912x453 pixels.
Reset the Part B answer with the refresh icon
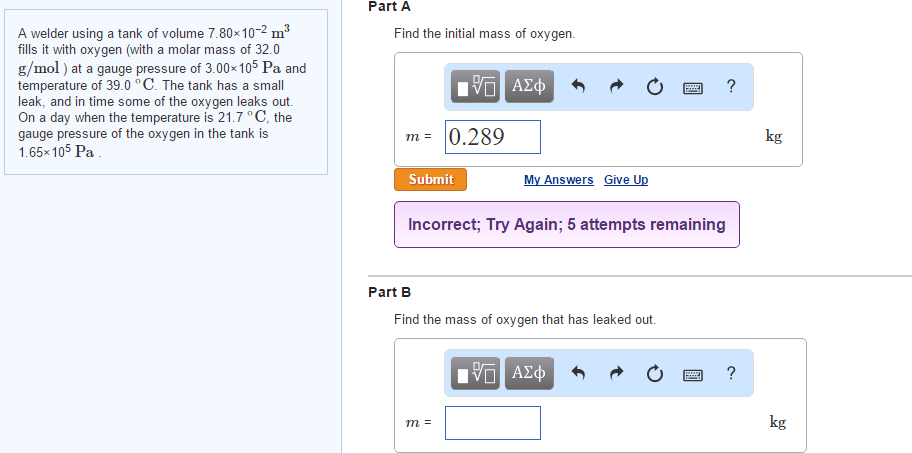[x=654, y=373]
